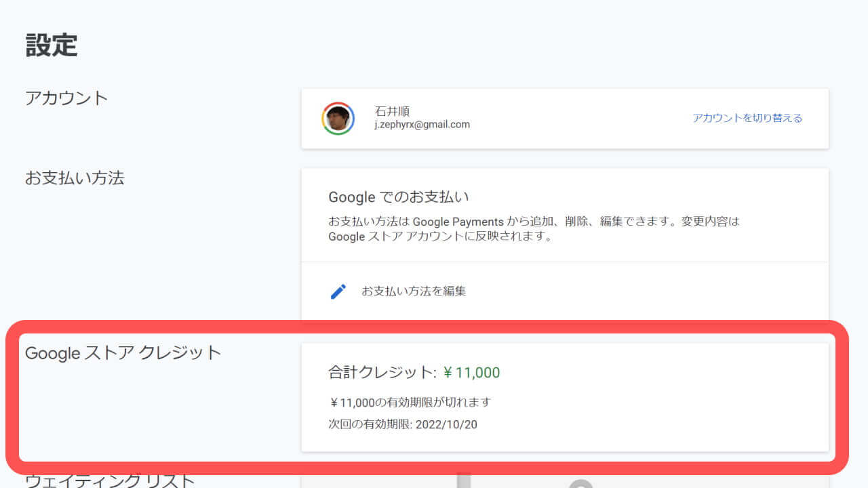Select the account info card
Screen dimensions: 868x488
564,118
